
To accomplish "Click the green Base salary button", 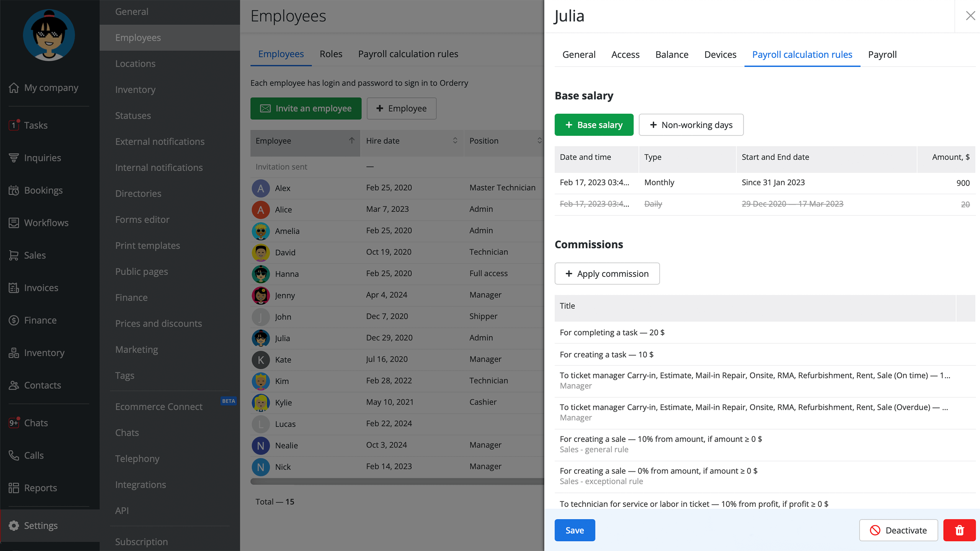I will [x=594, y=125].
